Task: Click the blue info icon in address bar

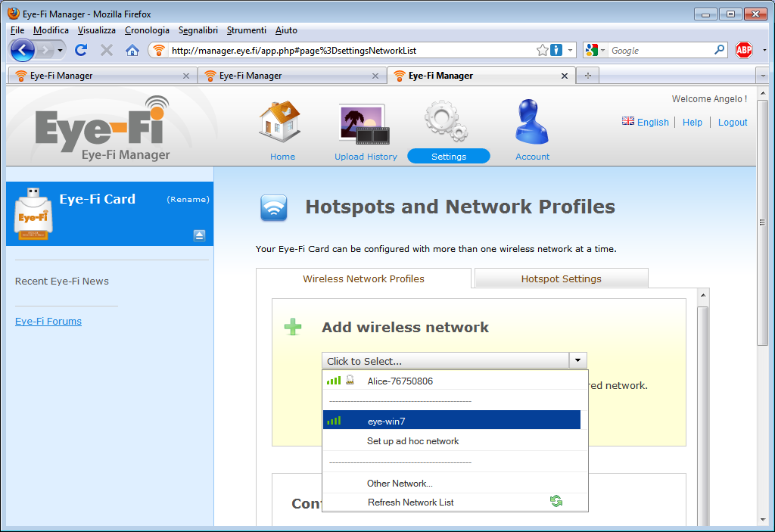Action: [556, 50]
